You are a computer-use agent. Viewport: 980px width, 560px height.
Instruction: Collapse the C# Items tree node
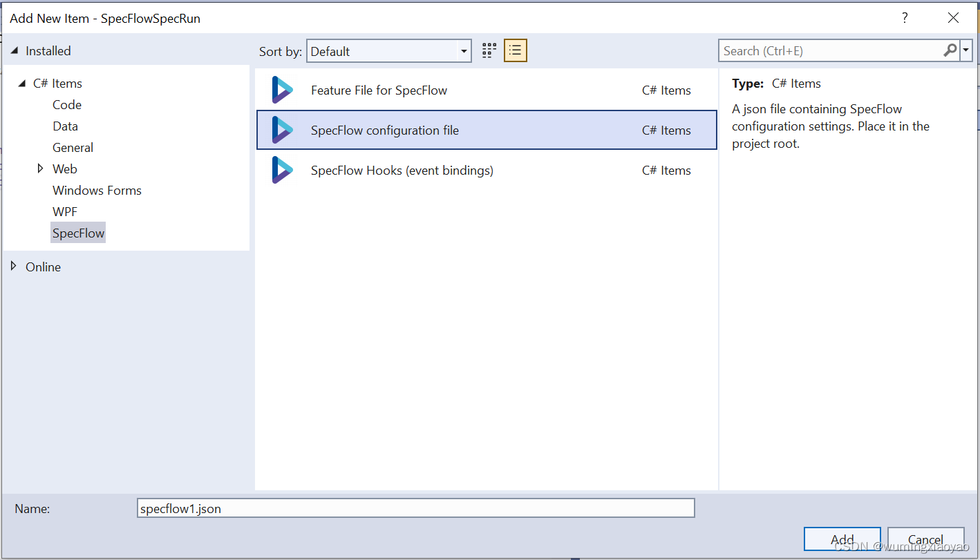tap(23, 84)
